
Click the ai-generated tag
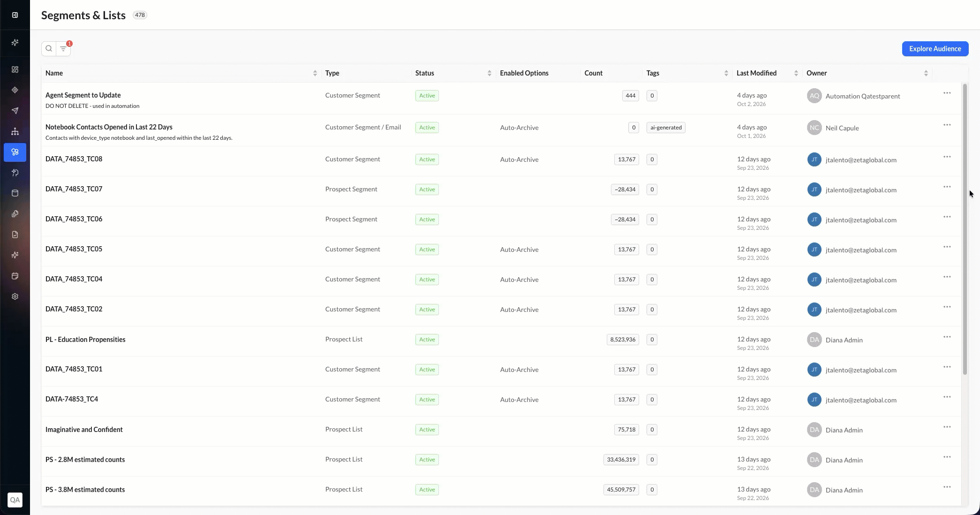(666, 128)
